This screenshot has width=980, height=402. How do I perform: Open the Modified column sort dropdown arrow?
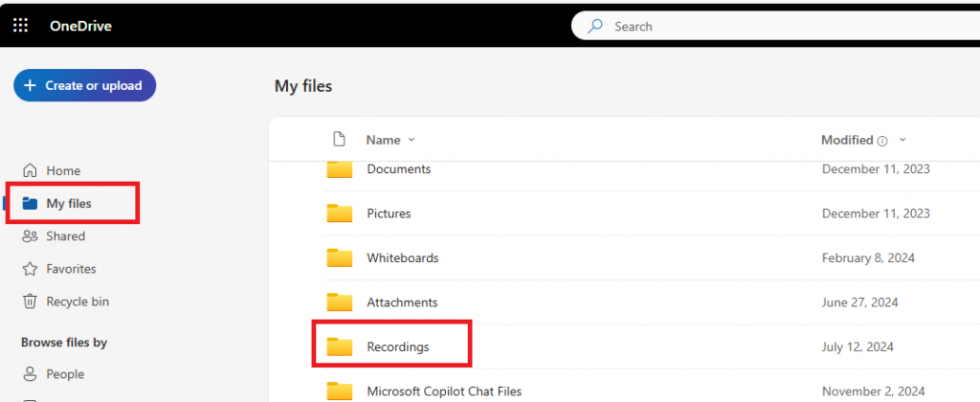tap(902, 140)
